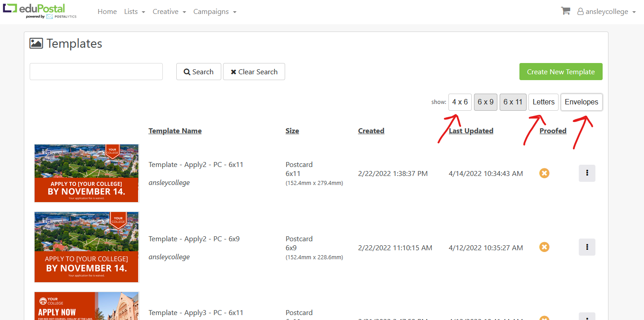This screenshot has width=644, height=320.
Task: Click proofed status icon for Apply2 6x9
Action: (x=544, y=247)
